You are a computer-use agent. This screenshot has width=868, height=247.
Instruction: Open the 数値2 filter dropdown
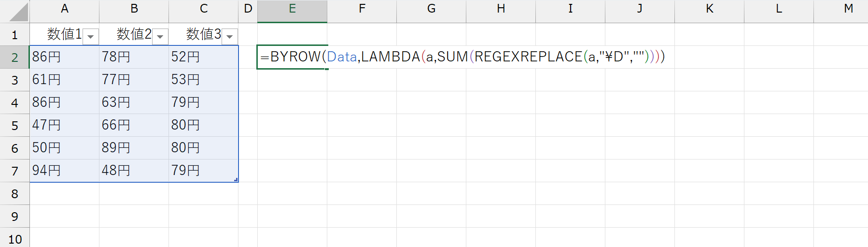coord(160,36)
